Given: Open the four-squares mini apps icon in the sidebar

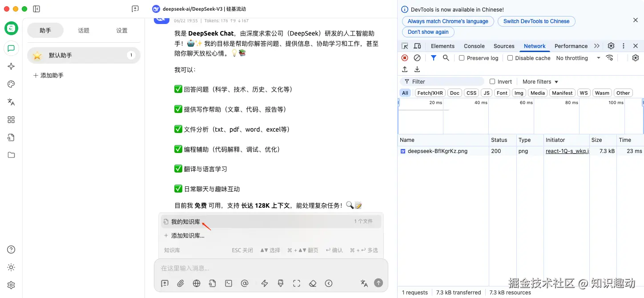Looking at the screenshot, I should click(x=11, y=120).
